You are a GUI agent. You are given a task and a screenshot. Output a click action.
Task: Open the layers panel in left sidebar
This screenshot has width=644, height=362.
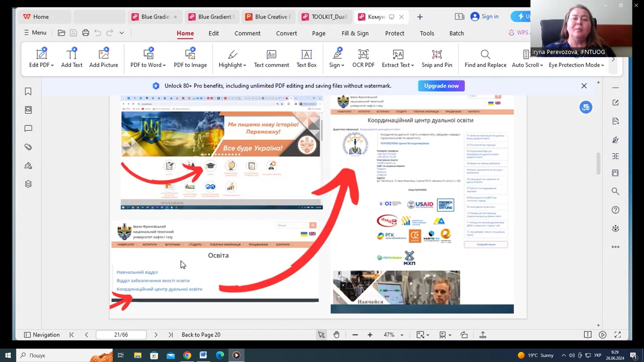pos(28,184)
